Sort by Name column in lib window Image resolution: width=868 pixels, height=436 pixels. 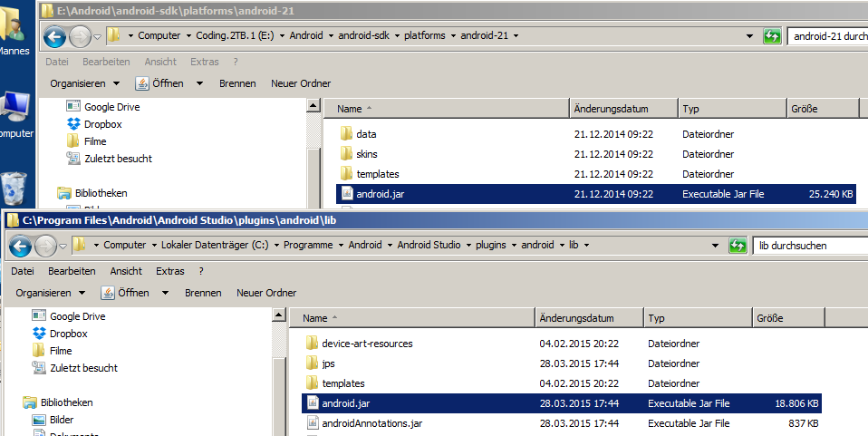coord(411,318)
